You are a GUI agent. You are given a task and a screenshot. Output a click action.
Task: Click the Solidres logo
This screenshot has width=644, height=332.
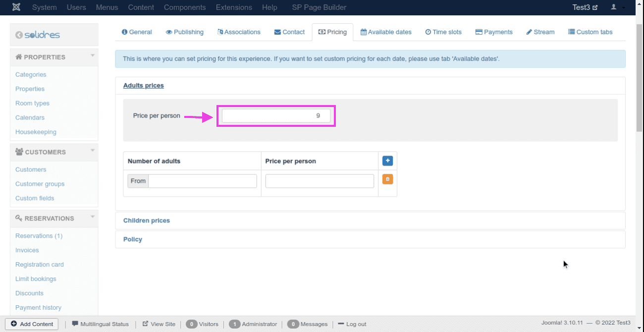pos(38,35)
